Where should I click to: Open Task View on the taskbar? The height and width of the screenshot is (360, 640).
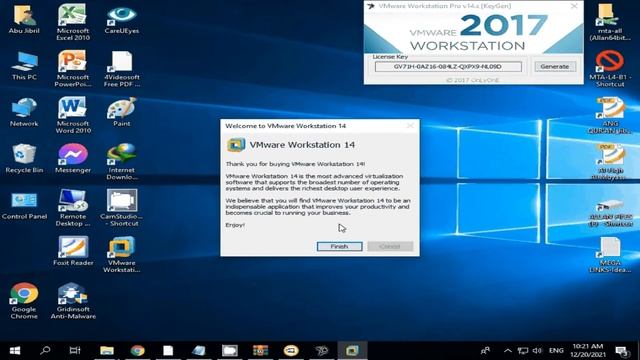pyautogui.click(x=75, y=351)
